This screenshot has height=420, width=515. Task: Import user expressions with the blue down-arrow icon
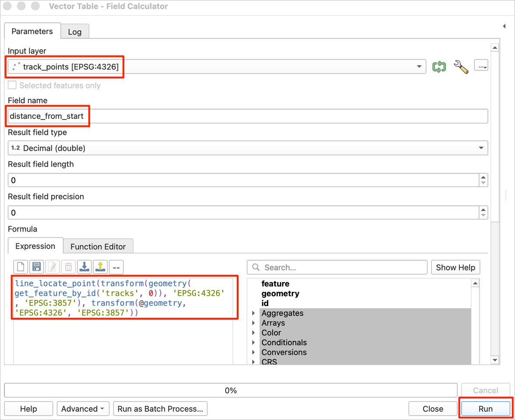tap(84, 267)
